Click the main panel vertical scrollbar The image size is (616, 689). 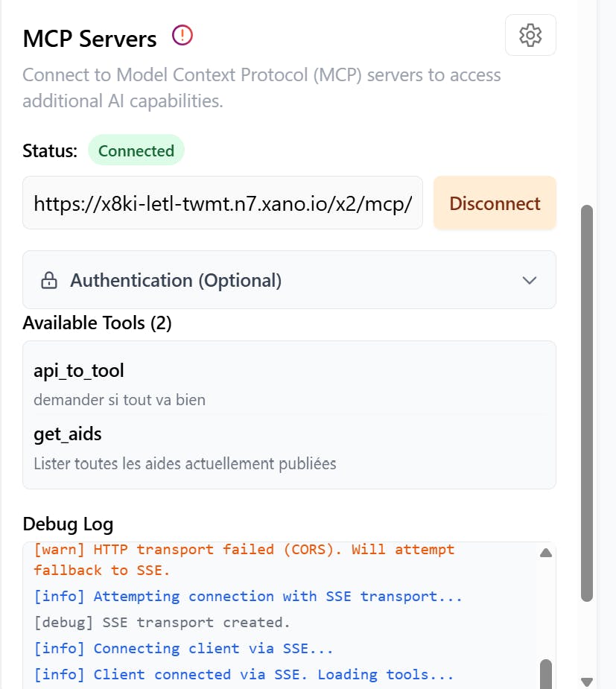[x=587, y=402]
